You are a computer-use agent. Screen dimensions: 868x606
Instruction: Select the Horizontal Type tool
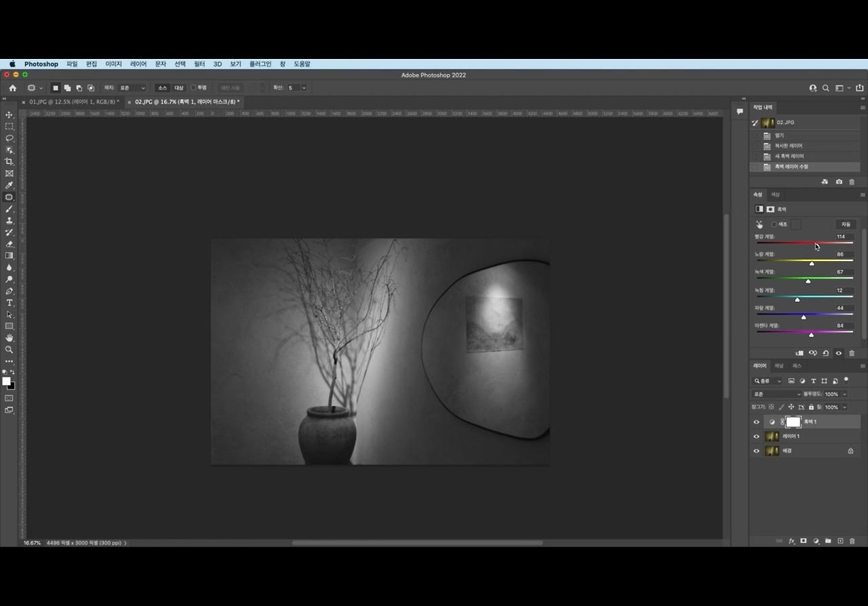click(9, 302)
